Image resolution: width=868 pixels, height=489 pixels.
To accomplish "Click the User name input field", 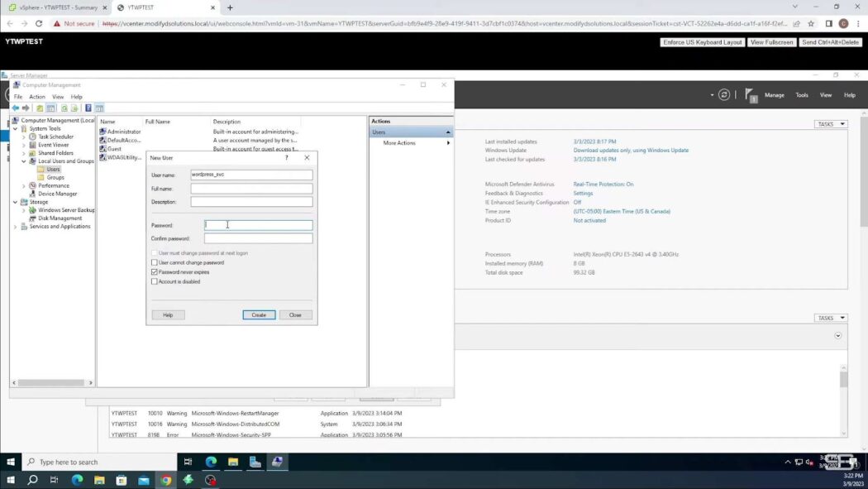I will (x=251, y=175).
